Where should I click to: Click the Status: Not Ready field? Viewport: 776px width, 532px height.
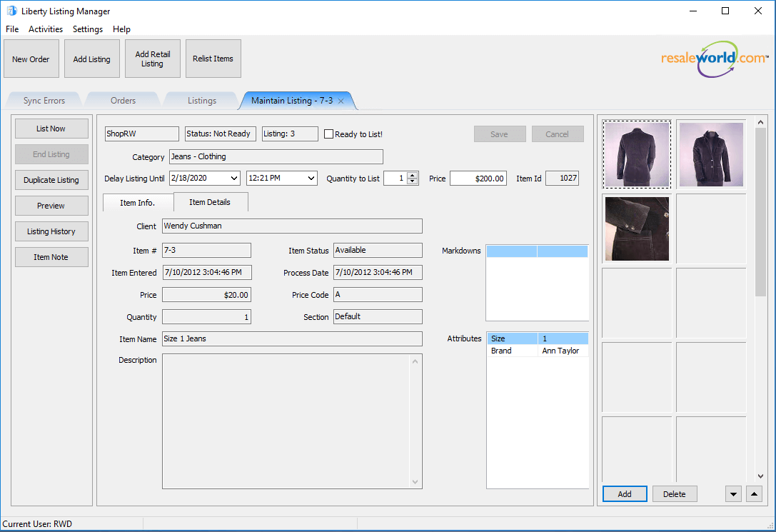point(220,134)
